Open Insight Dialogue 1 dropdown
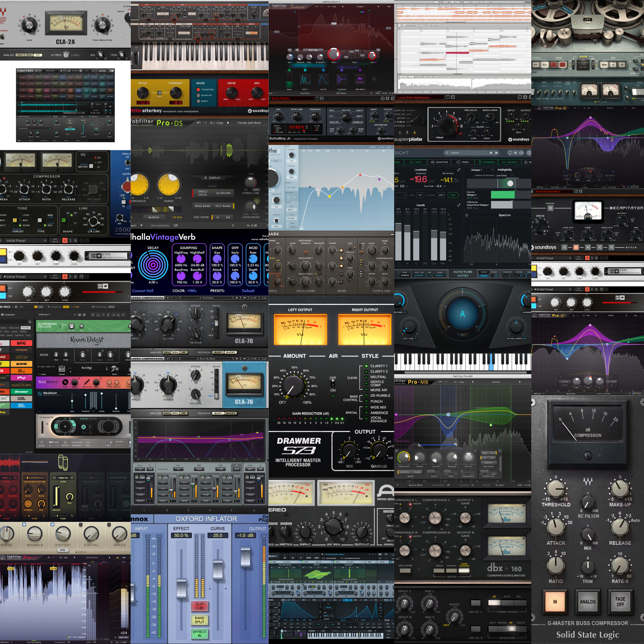The width and height of the screenshot is (644, 644). tap(482, 170)
